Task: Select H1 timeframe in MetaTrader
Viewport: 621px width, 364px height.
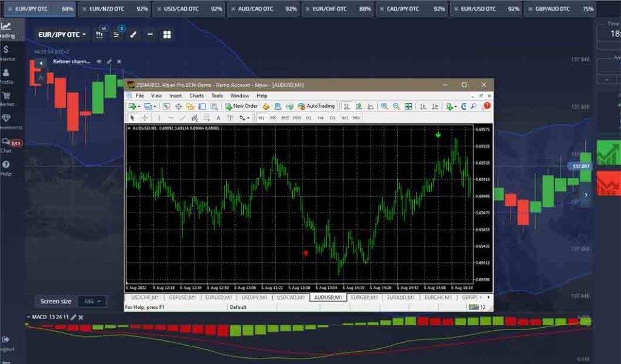Action: (309, 118)
